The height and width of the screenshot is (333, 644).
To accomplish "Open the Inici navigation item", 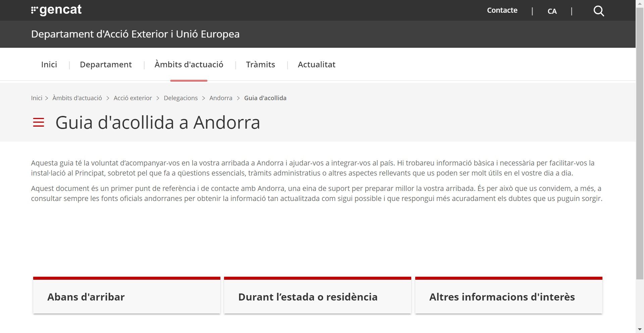I will point(49,64).
